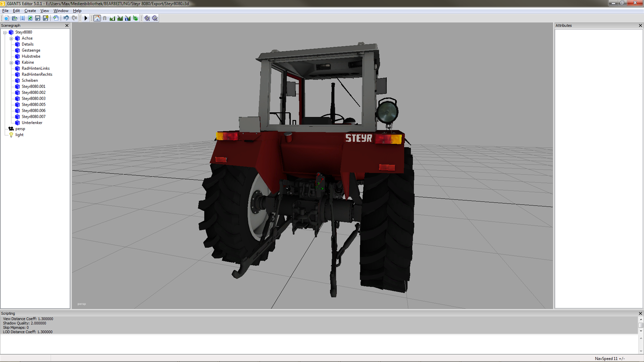This screenshot has height=362, width=644.
Task: Click the blue cube icon beside Unterlenker
Action: point(17,123)
